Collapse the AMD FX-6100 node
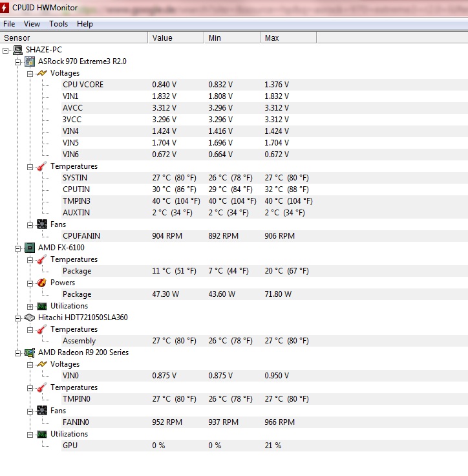This screenshot has width=468, height=476. click(x=18, y=248)
